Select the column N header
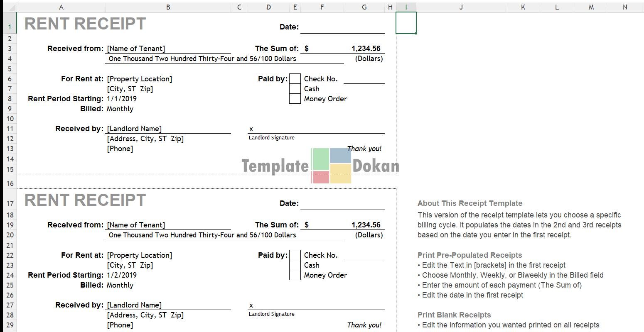Image resolution: width=644 pixels, height=332 pixels. click(x=624, y=7)
